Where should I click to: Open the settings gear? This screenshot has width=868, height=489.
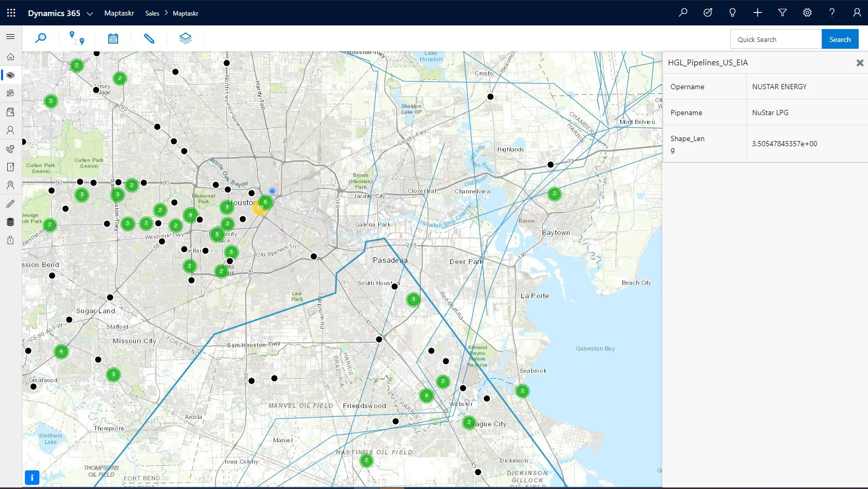(x=807, y=12)
